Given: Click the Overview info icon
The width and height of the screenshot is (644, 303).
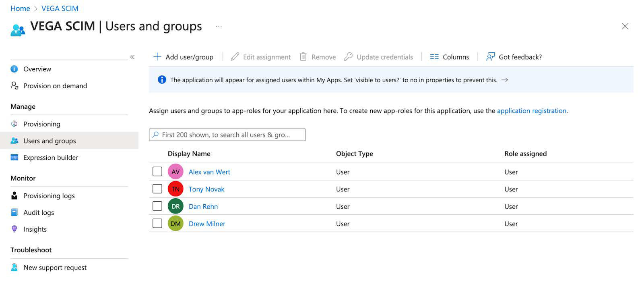Looking at the screenshot, I should (14, 69).
